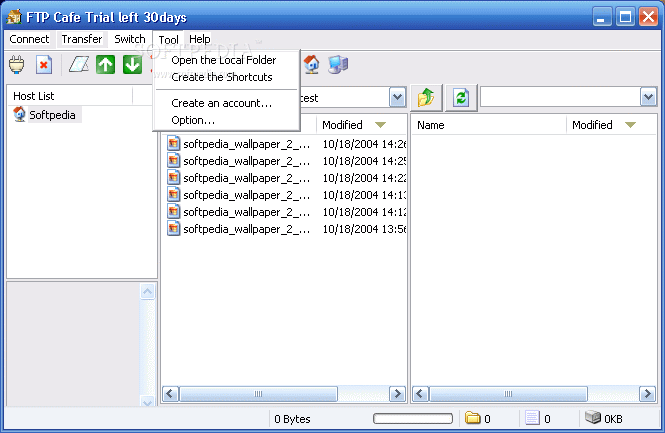Click remote pane horizontal scrollbar thumb
665x433 pixels.
click(x=508, y=394)
